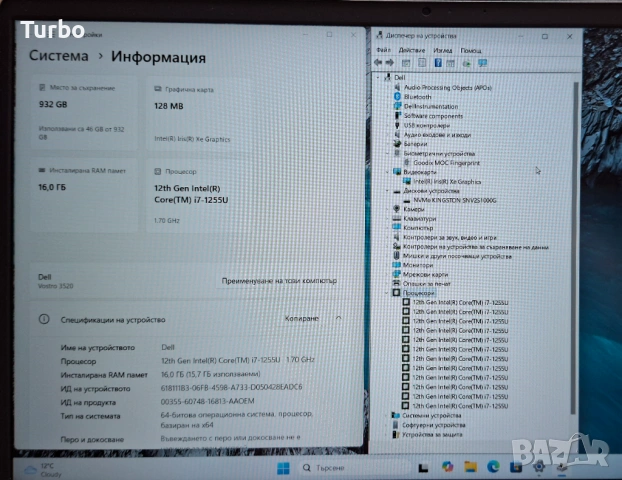
Task: Select the first i7-1255U processor entry
Action: 460,302
